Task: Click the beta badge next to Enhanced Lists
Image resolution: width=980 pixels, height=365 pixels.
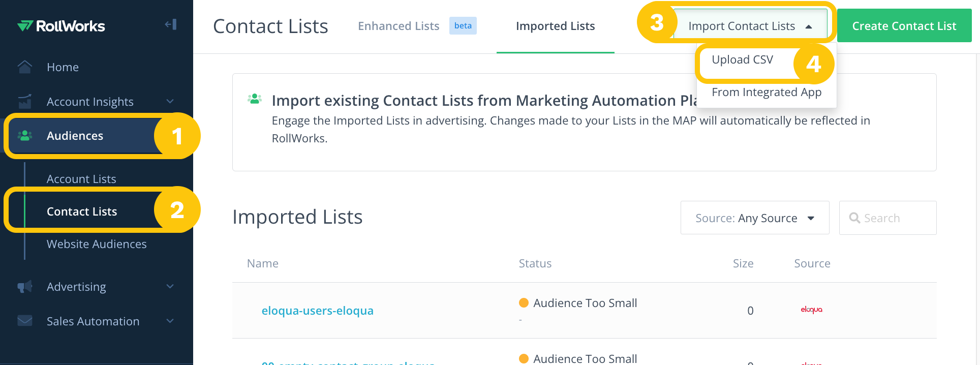Action: point(463,25)
